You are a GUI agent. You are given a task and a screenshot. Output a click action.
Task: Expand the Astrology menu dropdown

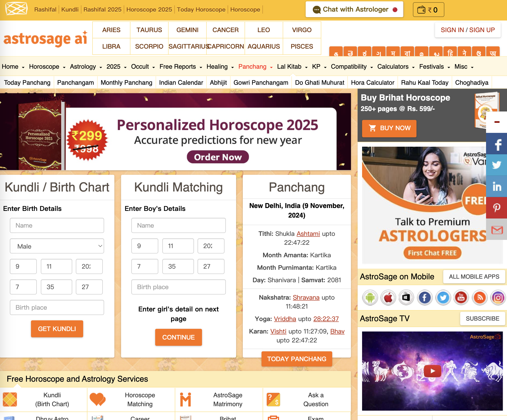click(86, 67)
